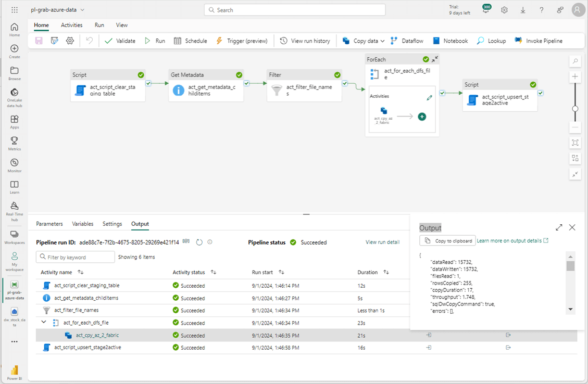Screen dimensions: 588x384
Task: Click the Undo icon in toolbar
Action: point(89,41)
